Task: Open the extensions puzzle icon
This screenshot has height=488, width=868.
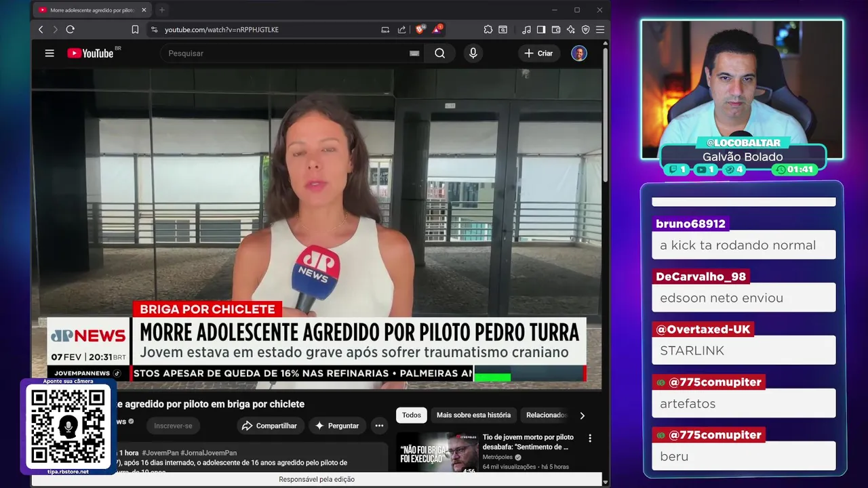Action: pyautogui.click(x=488, y=30)
